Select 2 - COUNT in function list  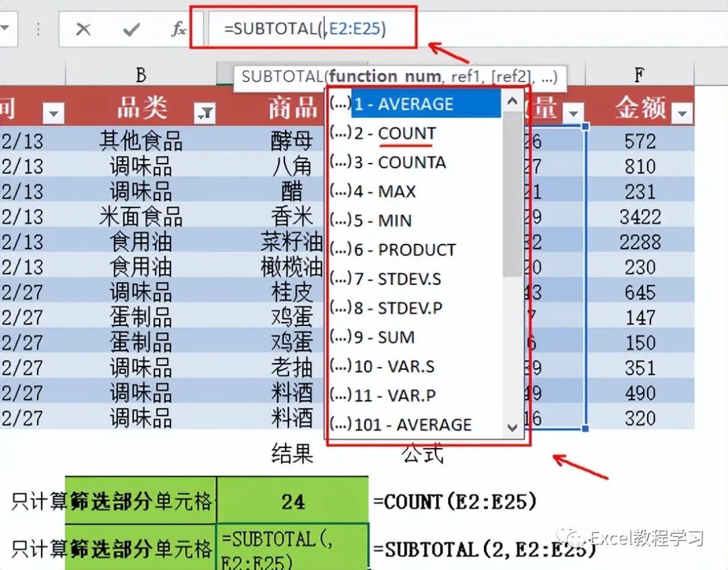coord(415,133)
